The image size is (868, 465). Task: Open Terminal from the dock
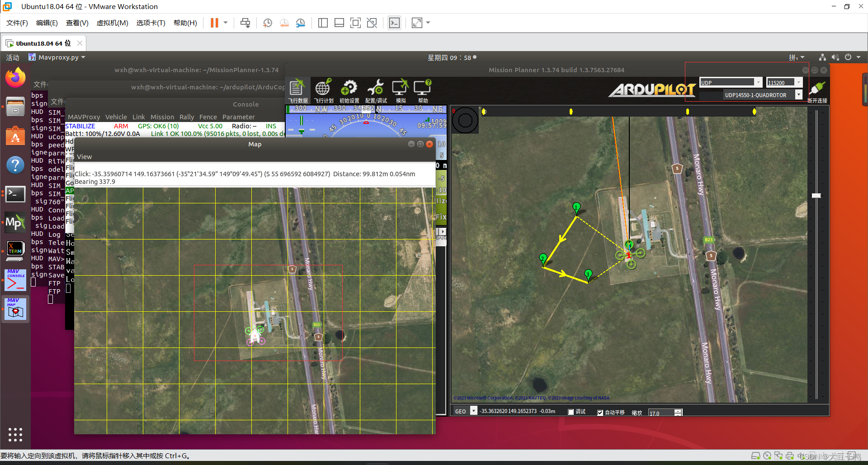pos(15,194)
